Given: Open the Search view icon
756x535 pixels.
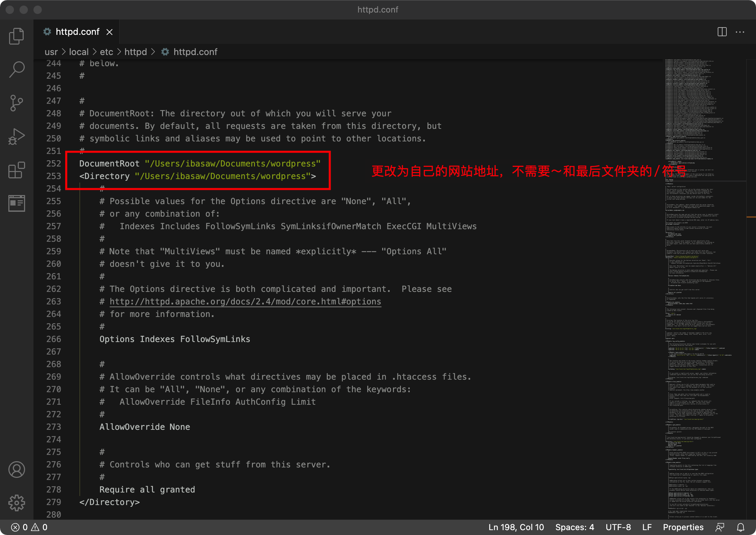Looking at the screenshot, I should click(x=16, y=70).
